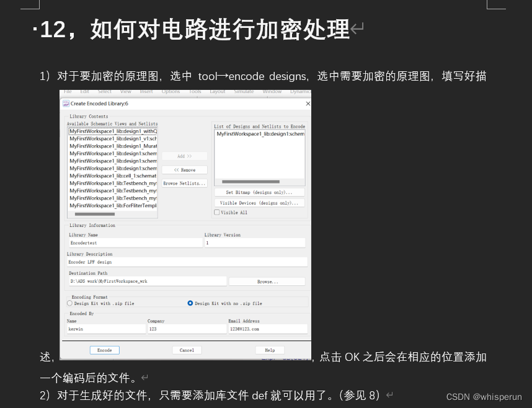This screenshot has height=408, width=532.
Task: Click the application icon on the dialog title bar
Action: click(x=65, y=104)
